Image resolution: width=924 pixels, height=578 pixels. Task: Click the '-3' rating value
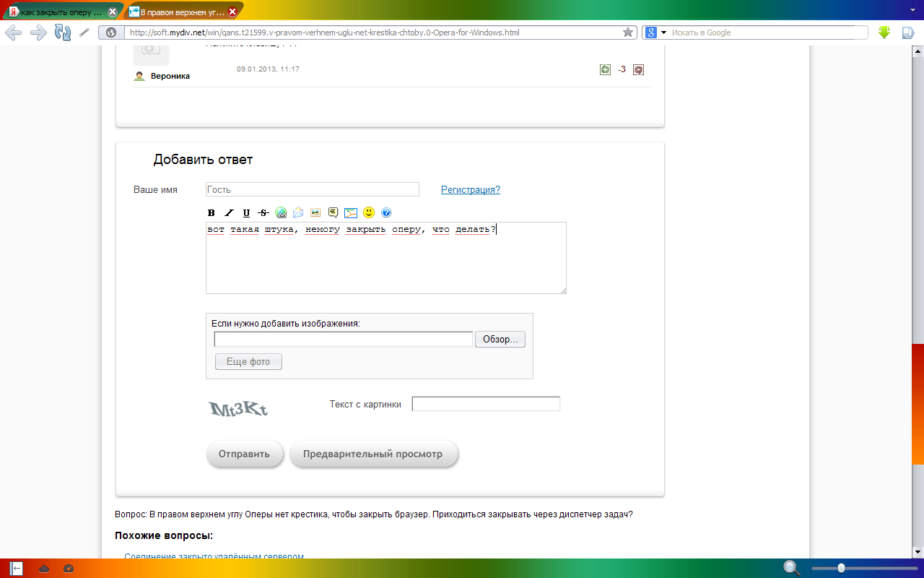coord(622,69)
